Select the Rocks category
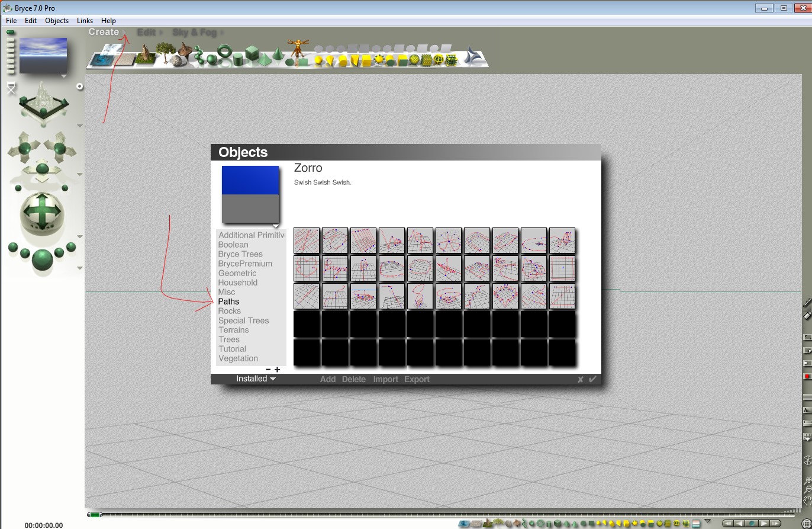This screenshot has height=529, width=812. pos(230,311)
